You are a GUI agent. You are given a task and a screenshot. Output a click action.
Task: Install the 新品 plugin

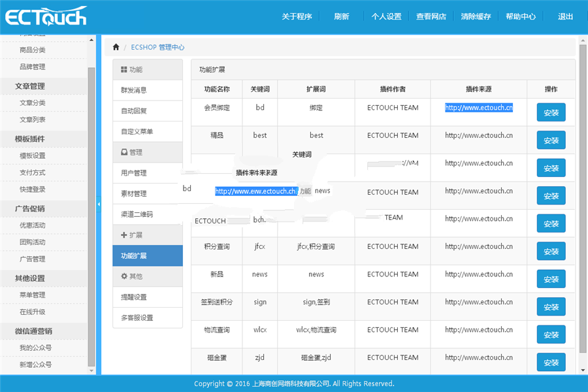pos(551,279)
